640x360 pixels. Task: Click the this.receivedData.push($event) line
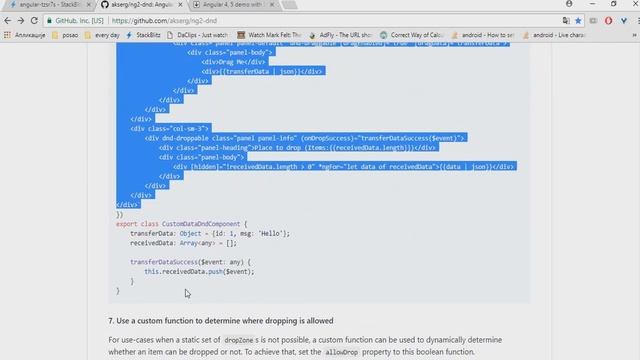click(199, 272)
